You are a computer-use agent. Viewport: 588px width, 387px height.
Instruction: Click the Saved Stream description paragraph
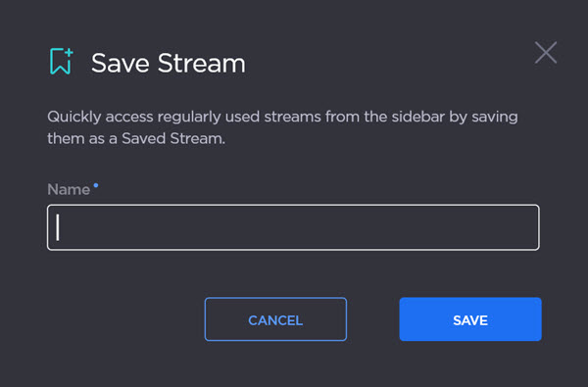[282, 127]
